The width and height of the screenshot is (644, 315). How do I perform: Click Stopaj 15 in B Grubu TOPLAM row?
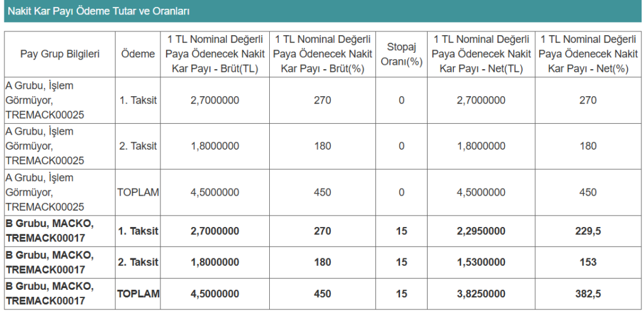tap(401, 294)
